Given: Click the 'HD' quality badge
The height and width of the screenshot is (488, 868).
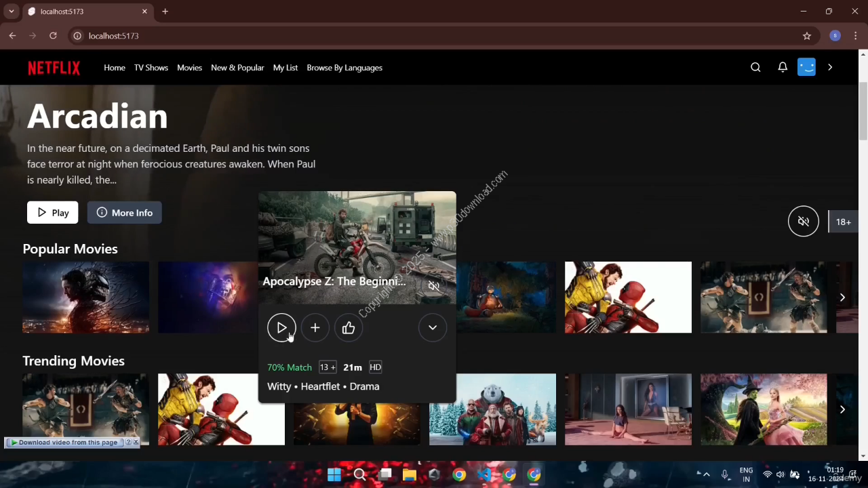Looking at the screenshot, I should tap(376, 367).
